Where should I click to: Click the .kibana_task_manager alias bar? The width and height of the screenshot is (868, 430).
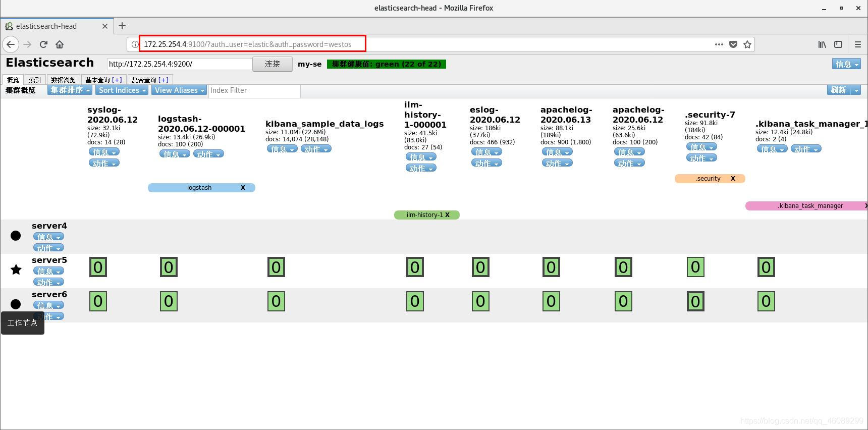tap(806, 206)
